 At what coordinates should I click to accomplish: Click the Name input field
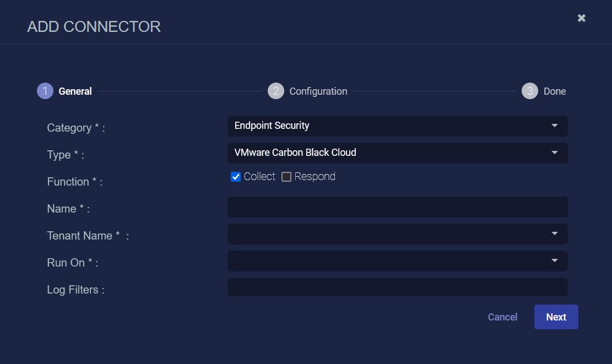click(397, 207)
